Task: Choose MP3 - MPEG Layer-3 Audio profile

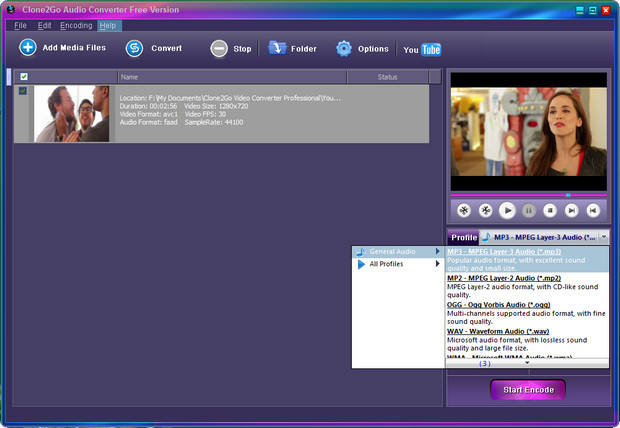Action: (x=527, y=259)
